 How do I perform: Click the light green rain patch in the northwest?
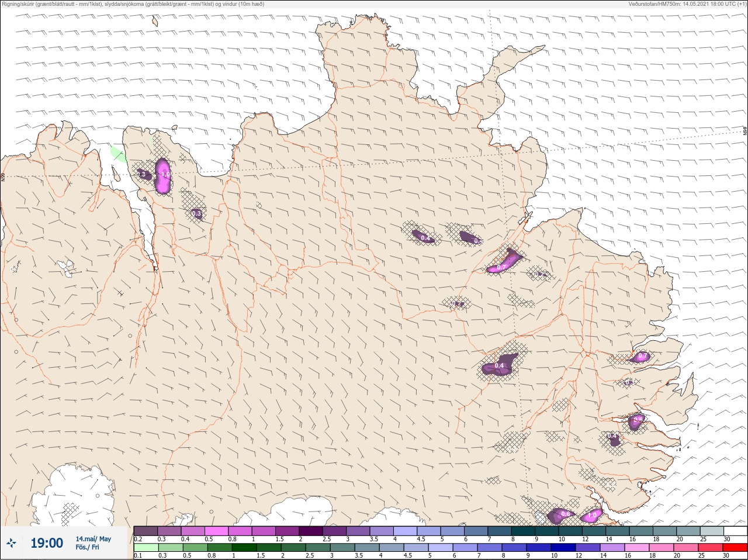click(x=118, y=154)
